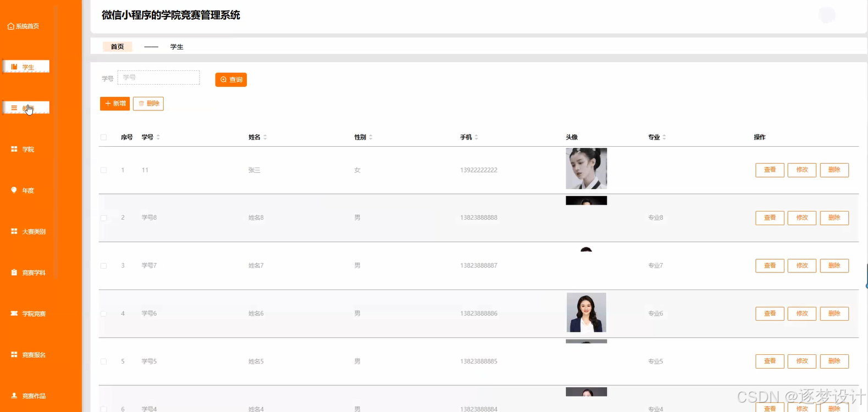868x412 pixels.
Task: Open 大赛类别 in the sidebar
Action: click(x=28, y=232)
